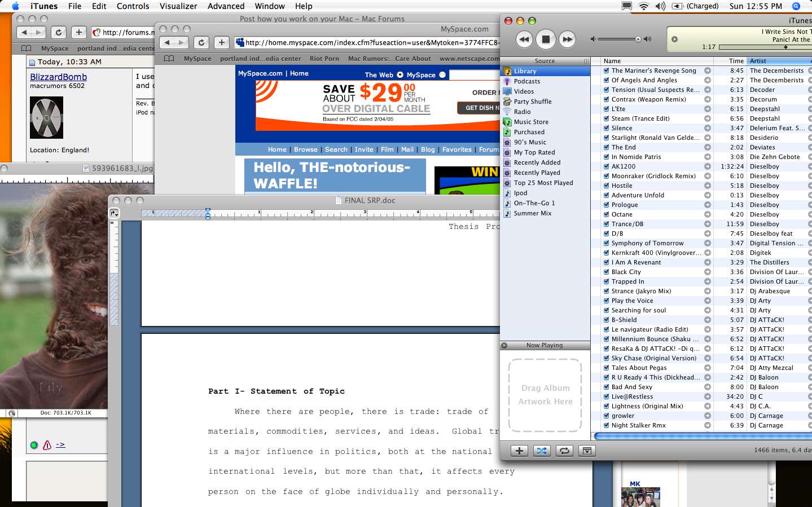The width and height of the screenshot is (812, 507).
Task: Open the Controls menu
Action: tap(133, 6)
